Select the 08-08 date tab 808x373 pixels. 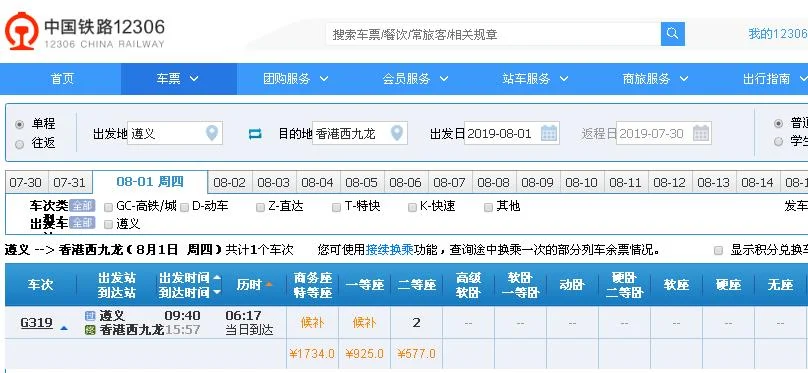[494, 182]
